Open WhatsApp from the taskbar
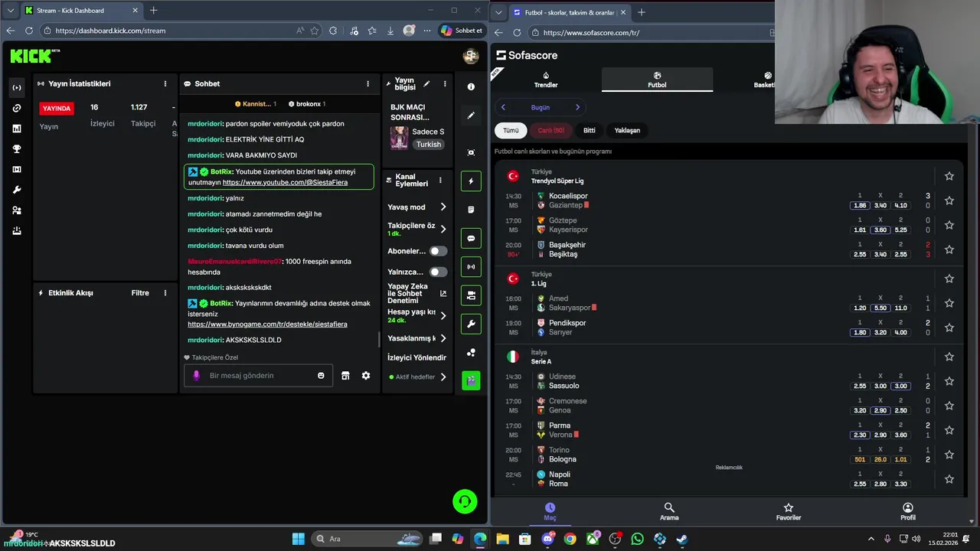 coord(638,539)
